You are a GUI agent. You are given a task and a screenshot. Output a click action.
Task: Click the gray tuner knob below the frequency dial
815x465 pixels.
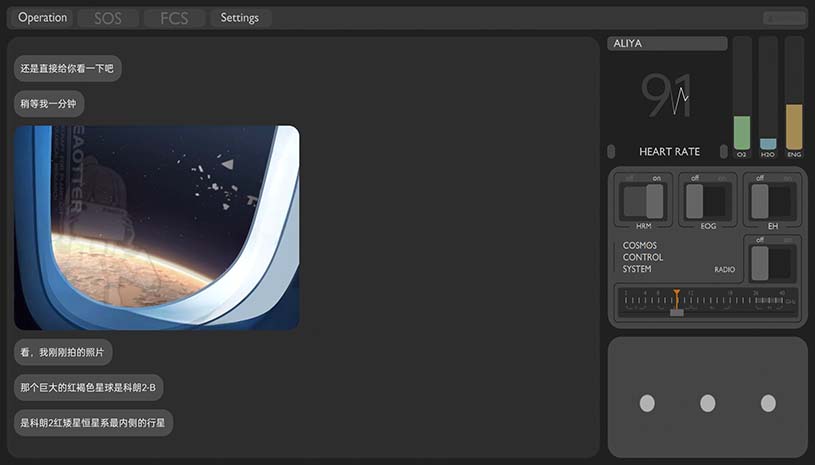point(676,313)
